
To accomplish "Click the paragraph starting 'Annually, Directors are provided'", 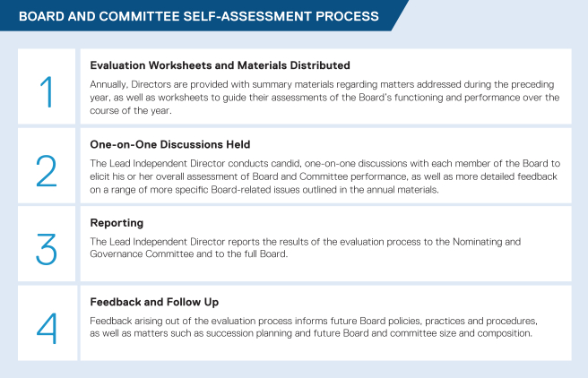I will [323, 96].
